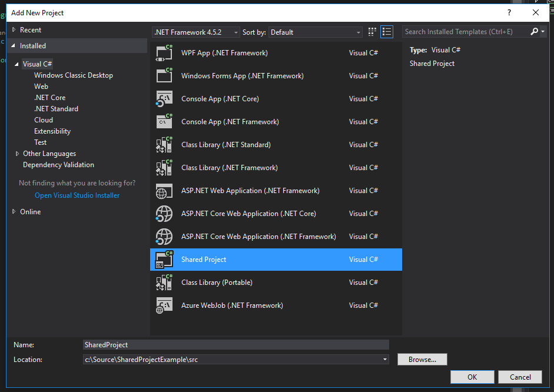Choose WPF App (.NET Framework) template name
Image resolution: width=554 pixels, height=392 pixels.
225,53
